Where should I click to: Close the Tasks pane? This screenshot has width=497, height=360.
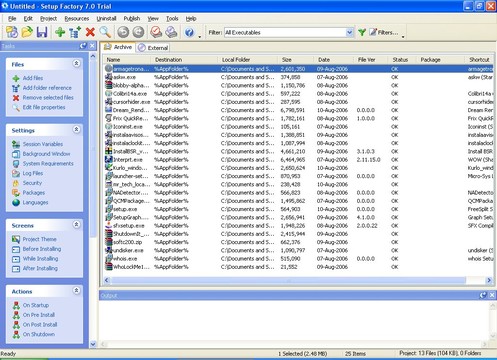(x=92, y=46)
